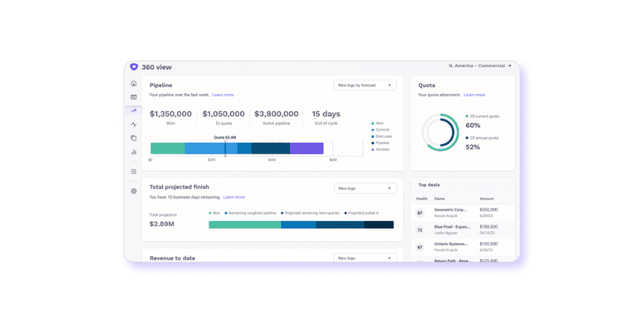Screen dimensions: 644x322
Task: Open the Geometric Corp deal row
Action: 462,213
